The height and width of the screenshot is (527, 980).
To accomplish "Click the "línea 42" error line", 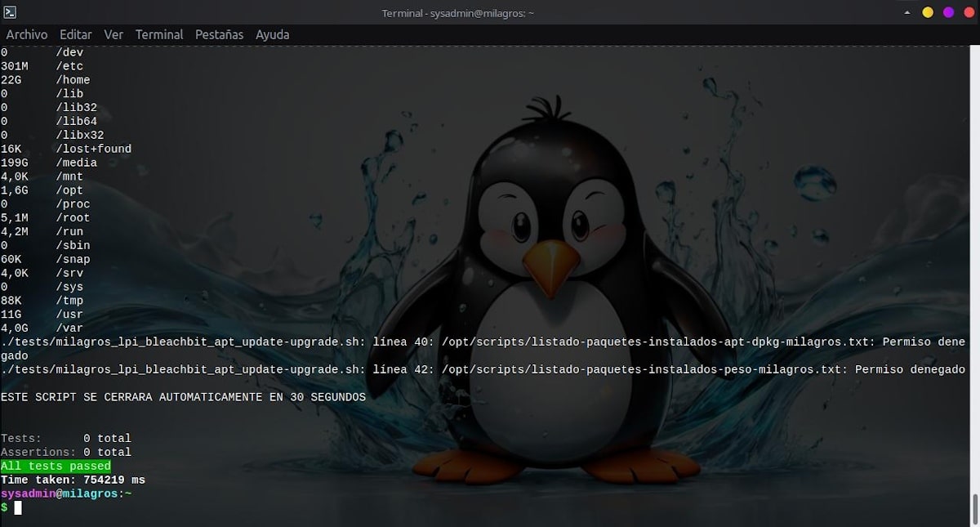I will 483,369.
